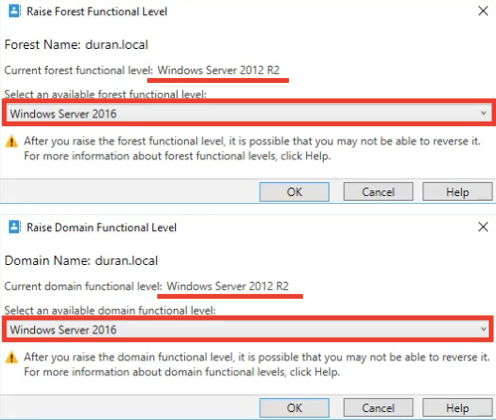Open the domain functional level dropdown
The image size is (496, 420).
[249, 330]
